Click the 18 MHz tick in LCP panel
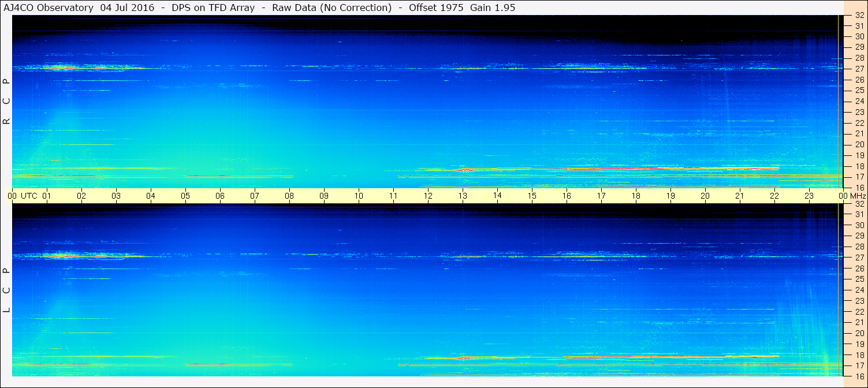This screenshot has height=388, width=868. [859, 355]
